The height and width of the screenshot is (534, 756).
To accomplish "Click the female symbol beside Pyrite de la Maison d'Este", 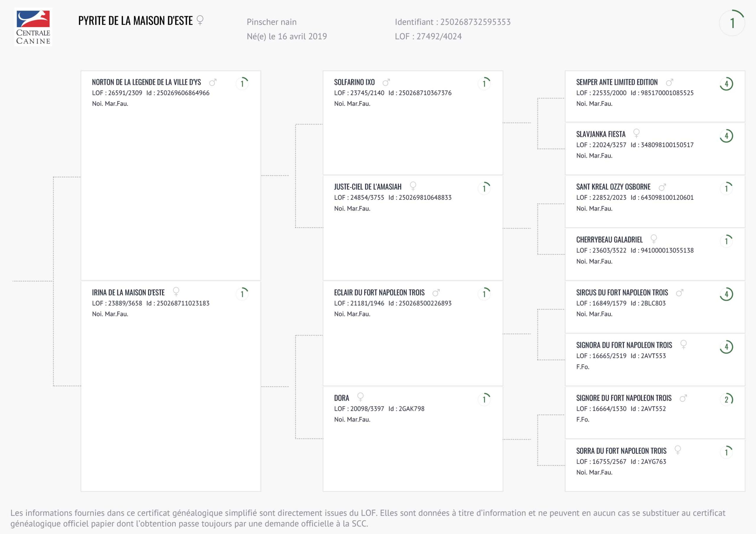I will click(x=200, y=20).
